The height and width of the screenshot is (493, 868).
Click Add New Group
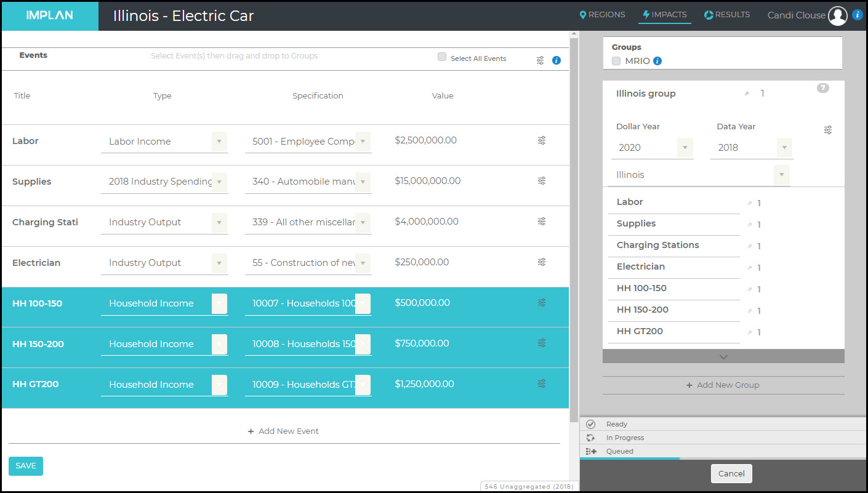click(723, 385)
